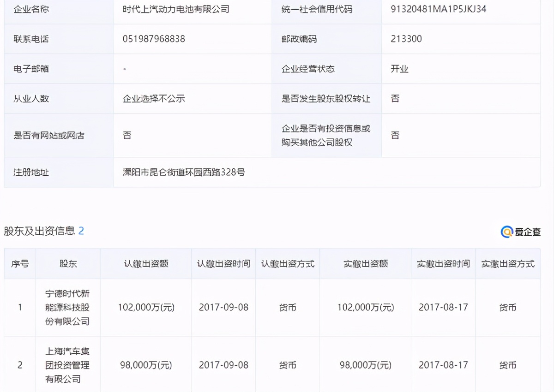This screenshot has width=554, height=392.
Task: Click the 是否有网站或网店 label
Action: click(x=49, y=136)
